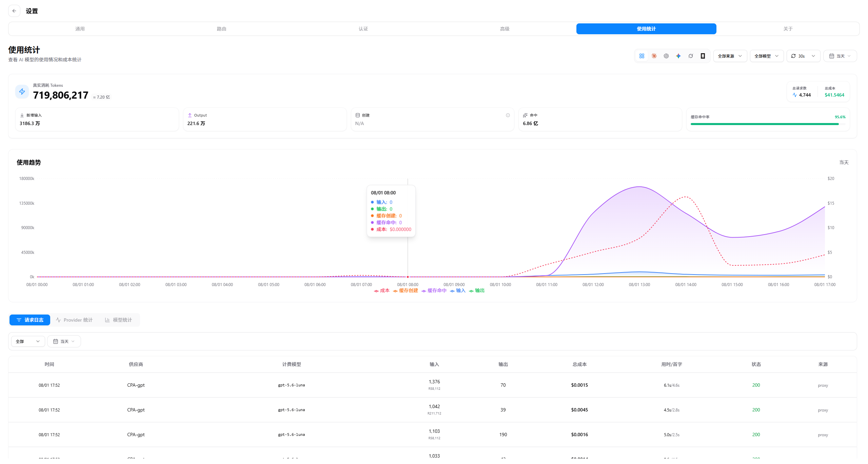
Task: Click the pulse icon beside 4,744 requests
Action: (795, 95)
